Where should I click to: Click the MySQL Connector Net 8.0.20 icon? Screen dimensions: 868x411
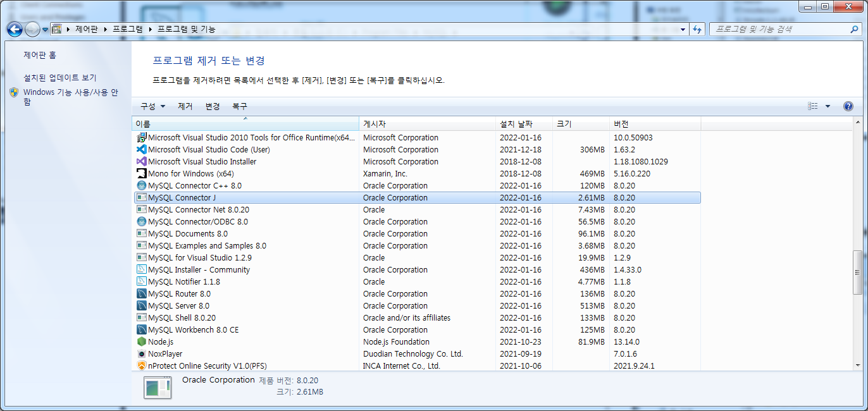[142, 210]
